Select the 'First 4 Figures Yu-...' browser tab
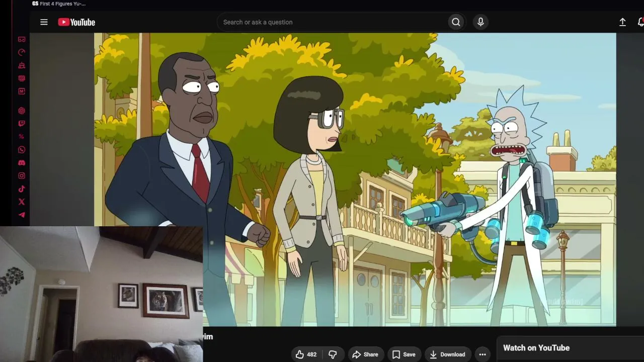644x362 pixels. (x=59, y=4)
